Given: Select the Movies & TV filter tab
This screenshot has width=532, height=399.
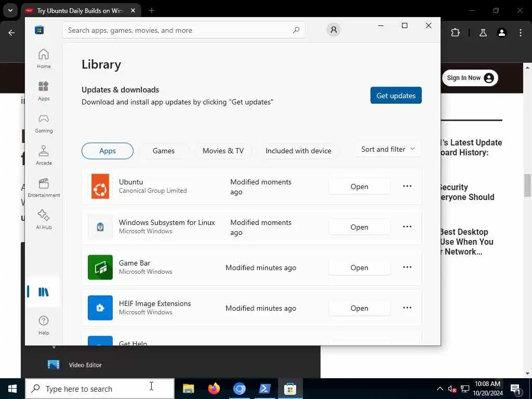Looking at the screenshot, I should 223,151.
